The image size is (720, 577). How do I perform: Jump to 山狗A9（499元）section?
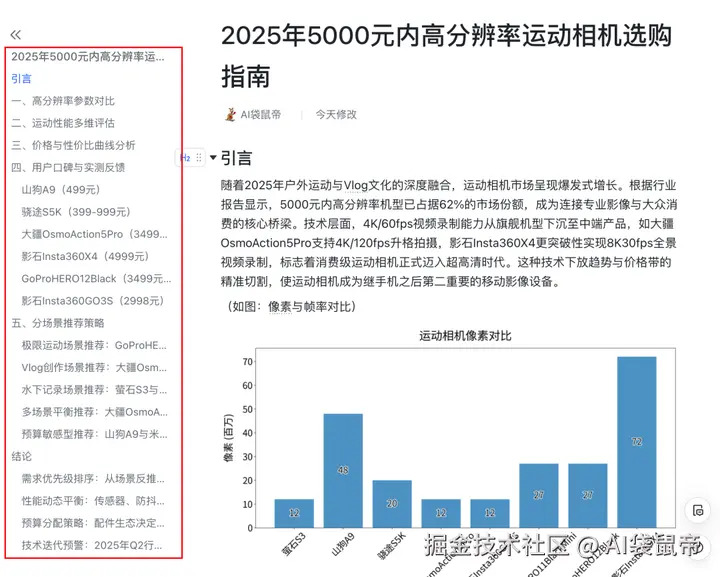pos(61,190)
